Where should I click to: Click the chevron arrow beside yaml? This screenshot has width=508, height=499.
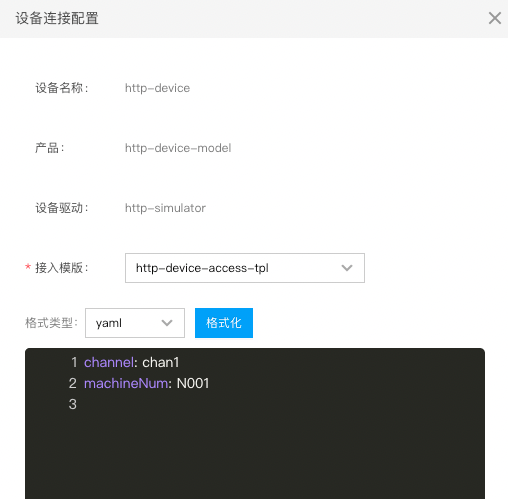[167, 323]
